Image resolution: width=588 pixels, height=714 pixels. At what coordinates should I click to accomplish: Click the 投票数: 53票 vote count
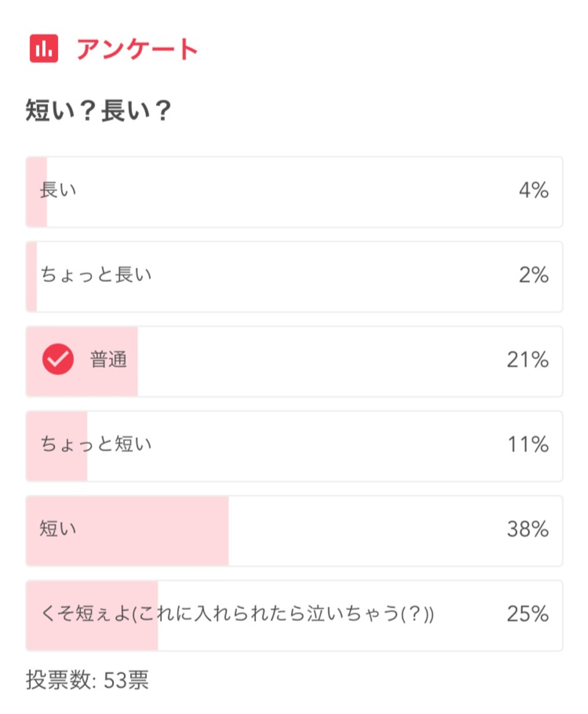point(87,680)
